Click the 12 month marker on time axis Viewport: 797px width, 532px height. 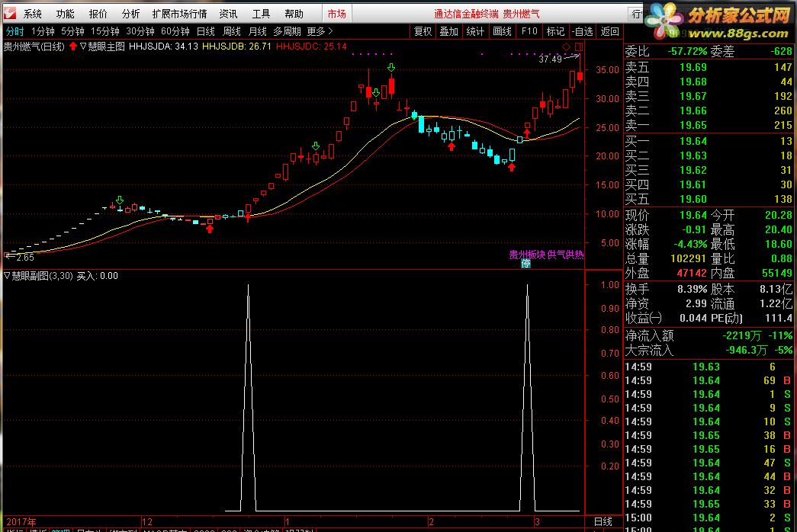pyautogui.click(x=147, y=522)
